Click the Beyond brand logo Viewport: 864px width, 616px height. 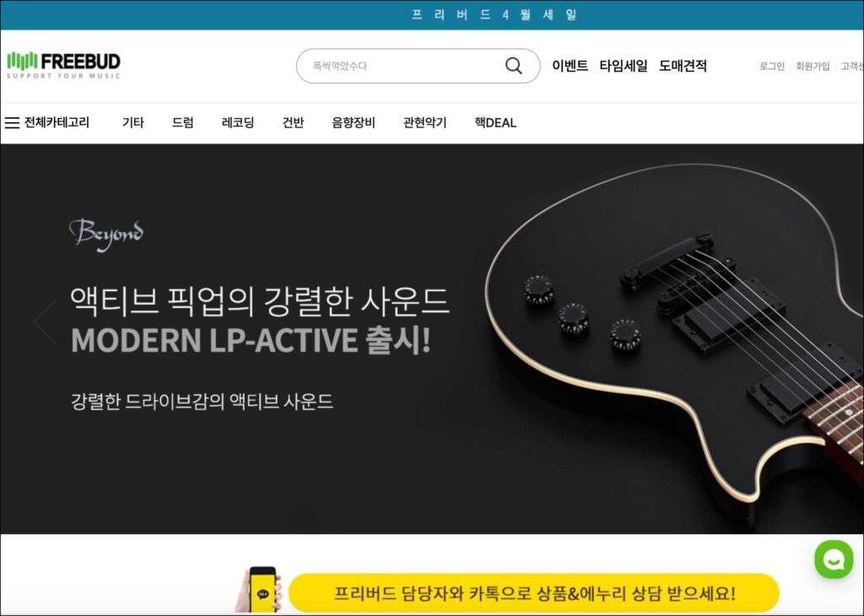pyautogui.click(x=105, y=235)
